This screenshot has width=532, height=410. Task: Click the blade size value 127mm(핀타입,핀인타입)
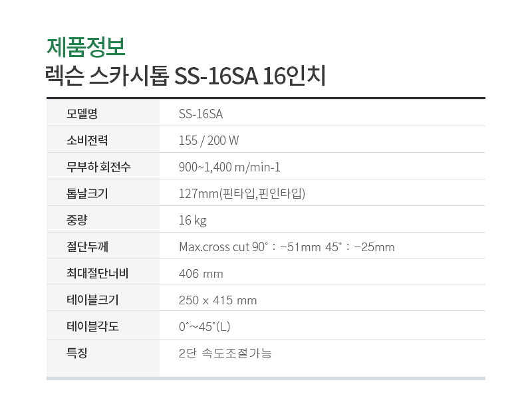point(242,193)
